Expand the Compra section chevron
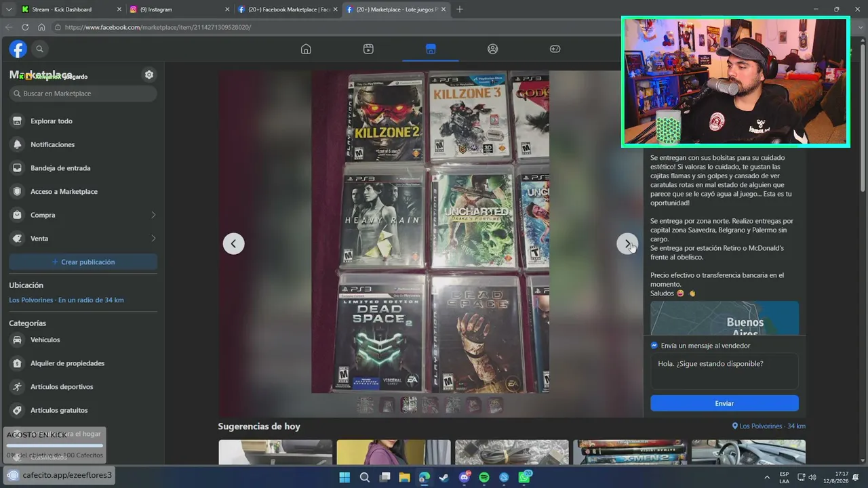The image size is (868, 488). [153, 215]
